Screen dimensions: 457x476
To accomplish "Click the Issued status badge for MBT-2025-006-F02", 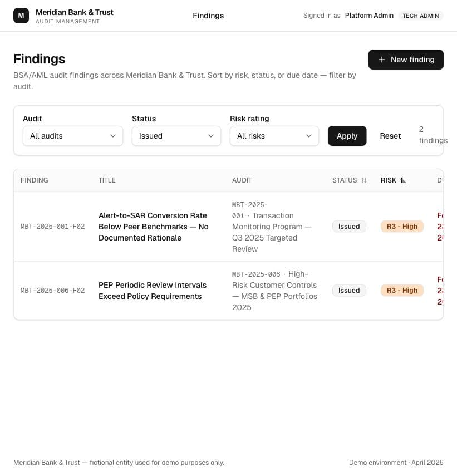I will (x=349, y=291).
